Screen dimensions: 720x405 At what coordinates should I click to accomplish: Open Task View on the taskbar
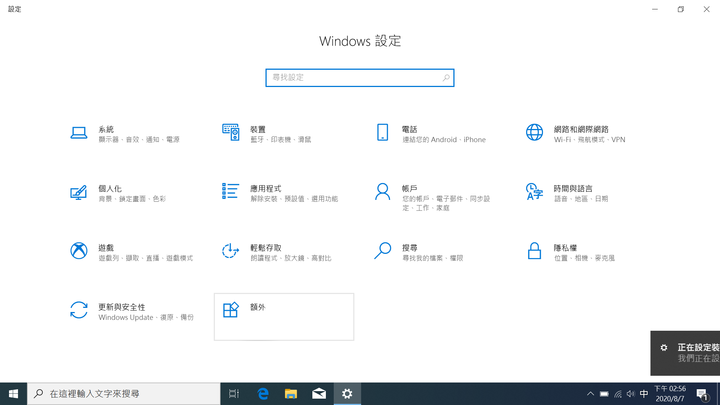pos(234,394)
